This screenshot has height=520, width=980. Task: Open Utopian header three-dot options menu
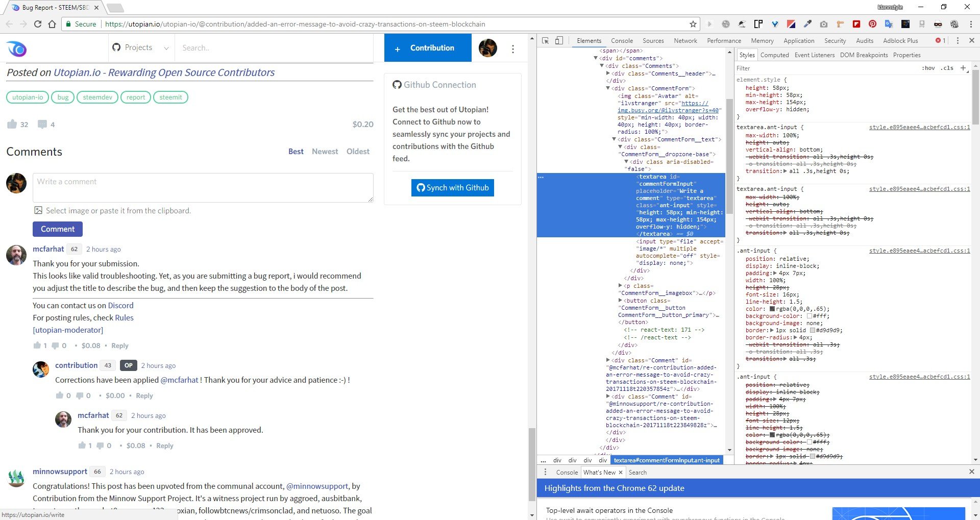[513, 48]
